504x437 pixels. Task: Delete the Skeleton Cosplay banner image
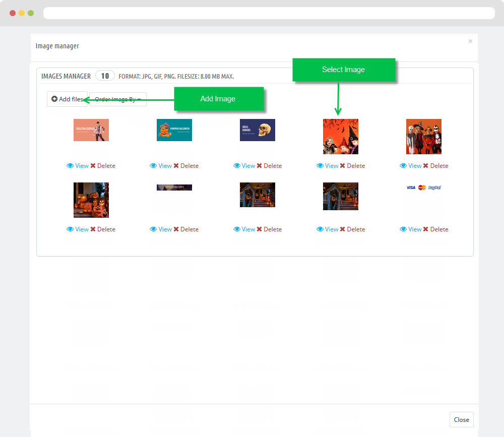click(103, 166)
